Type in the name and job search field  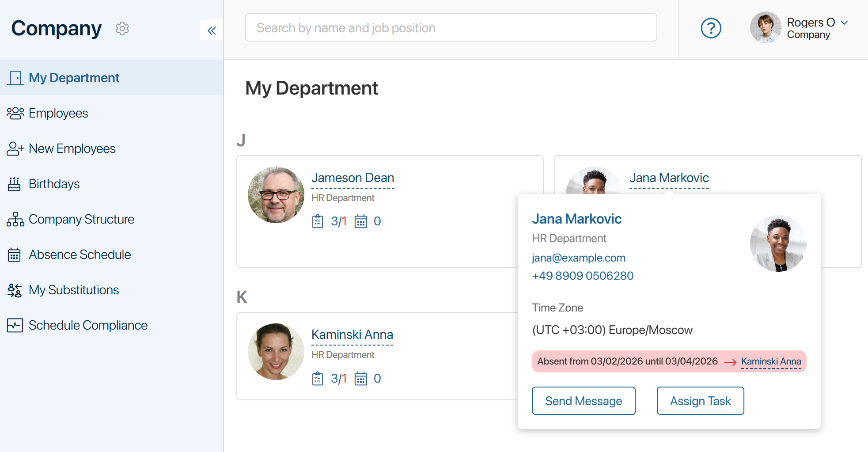click(451, 28)
